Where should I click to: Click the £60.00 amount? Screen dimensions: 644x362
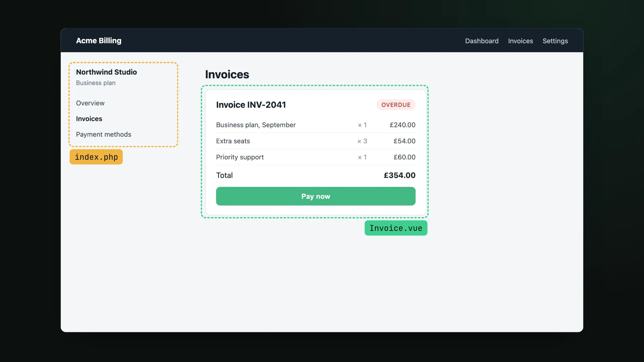coord(404,157)
